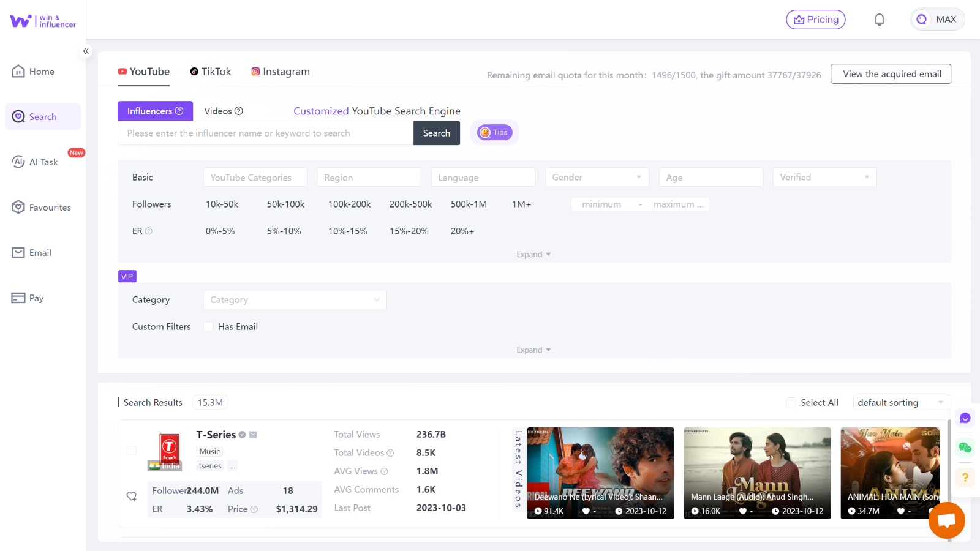The width and height of the screenshot is (980, 551).
Task: Click the Tips emoji button
Action: click(494, 132)
